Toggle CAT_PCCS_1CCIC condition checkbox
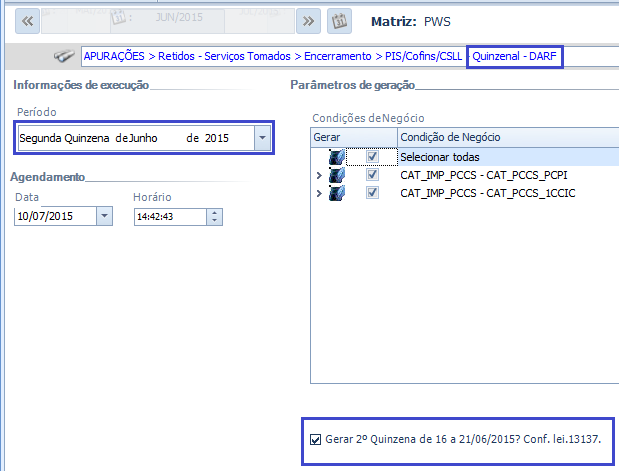Image resolution: width=619 pixels, height=471 pixels. 372,193
